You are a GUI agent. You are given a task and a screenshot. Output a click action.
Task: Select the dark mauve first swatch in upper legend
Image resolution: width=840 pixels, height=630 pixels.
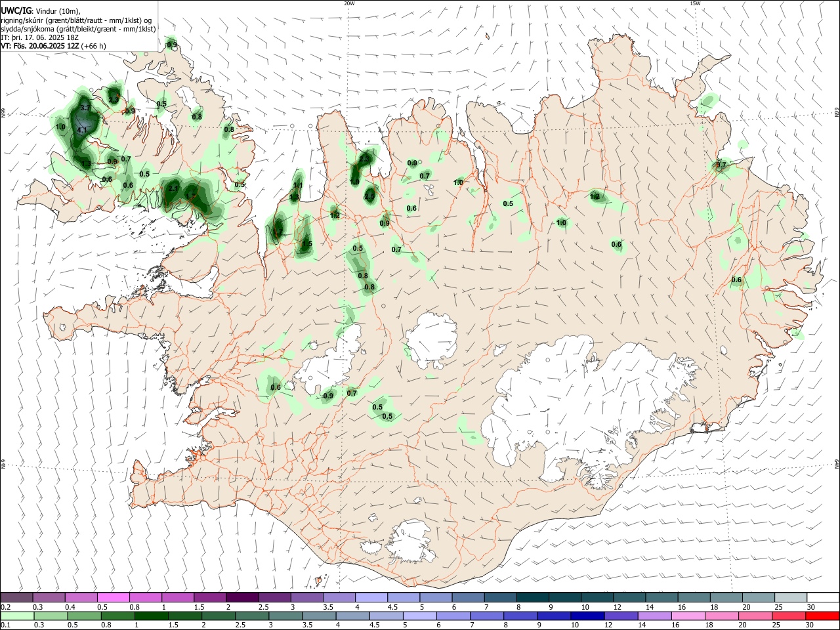pos(17,598)
